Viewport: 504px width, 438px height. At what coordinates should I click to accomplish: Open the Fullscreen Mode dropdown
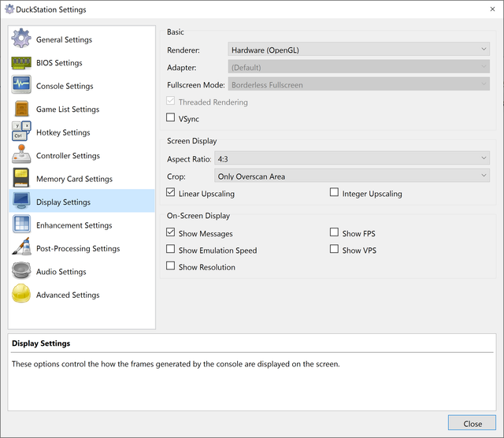[x=359, y=84]
